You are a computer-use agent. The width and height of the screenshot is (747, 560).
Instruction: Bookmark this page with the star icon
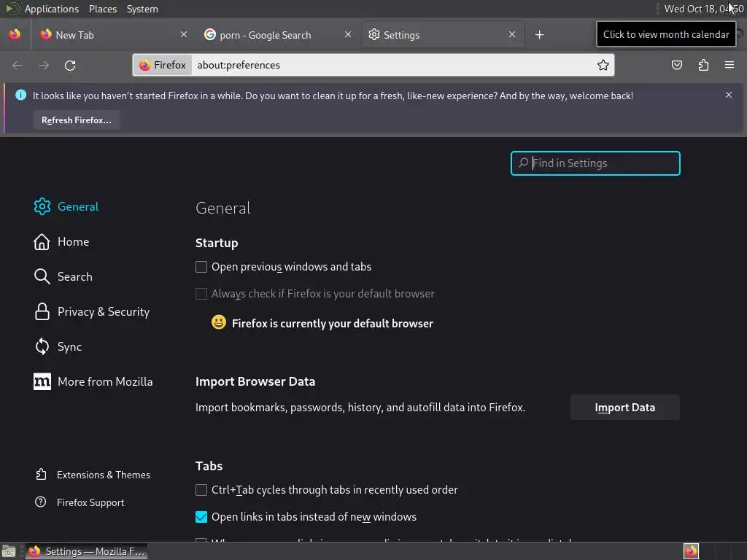[x=603, y=66]
